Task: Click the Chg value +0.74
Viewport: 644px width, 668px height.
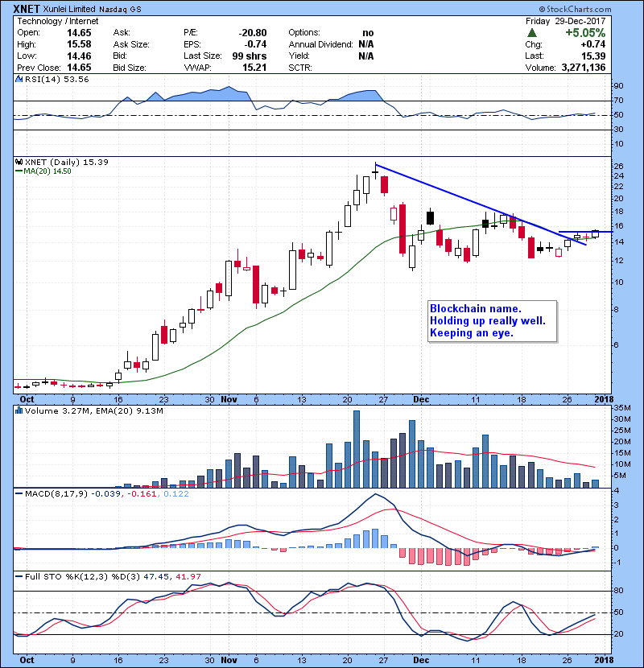Action: pyautogui.click(x=592, y=44)
